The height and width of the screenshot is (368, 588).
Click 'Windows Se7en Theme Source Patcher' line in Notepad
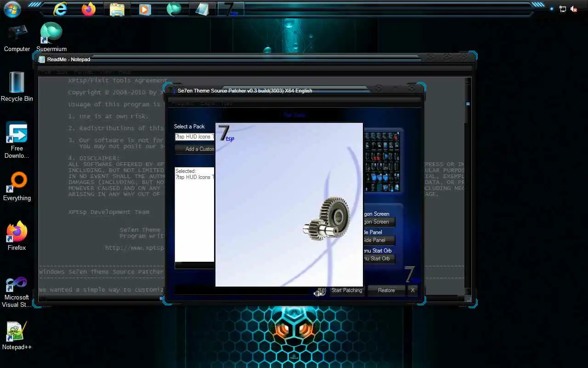101,272
